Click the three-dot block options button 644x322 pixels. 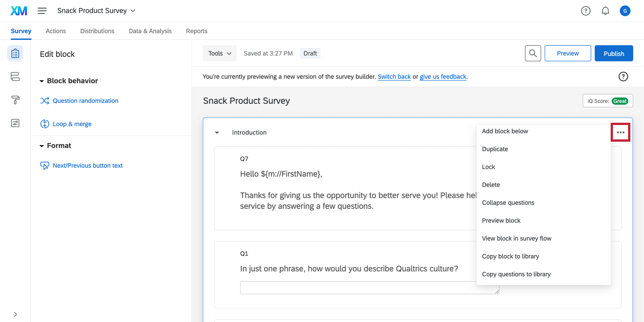620,132
